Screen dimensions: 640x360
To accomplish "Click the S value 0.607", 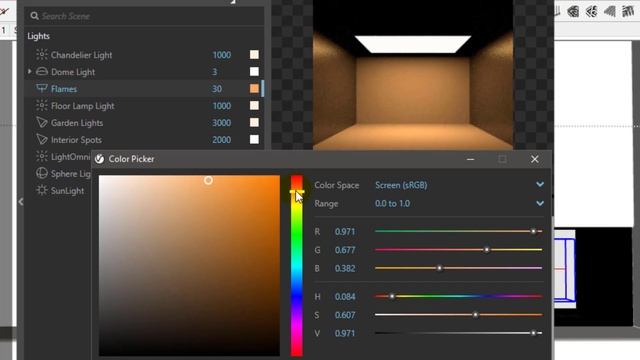I will point(345,315).
